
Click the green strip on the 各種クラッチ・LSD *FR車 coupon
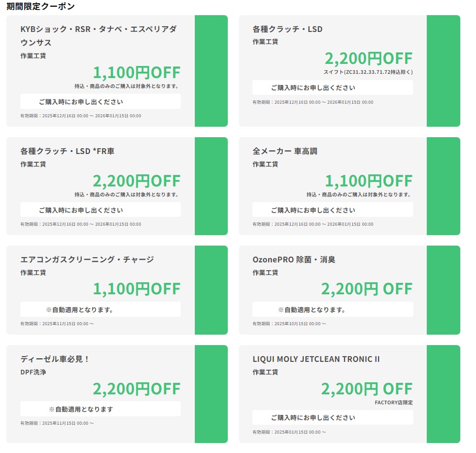(x=211, y=186)
